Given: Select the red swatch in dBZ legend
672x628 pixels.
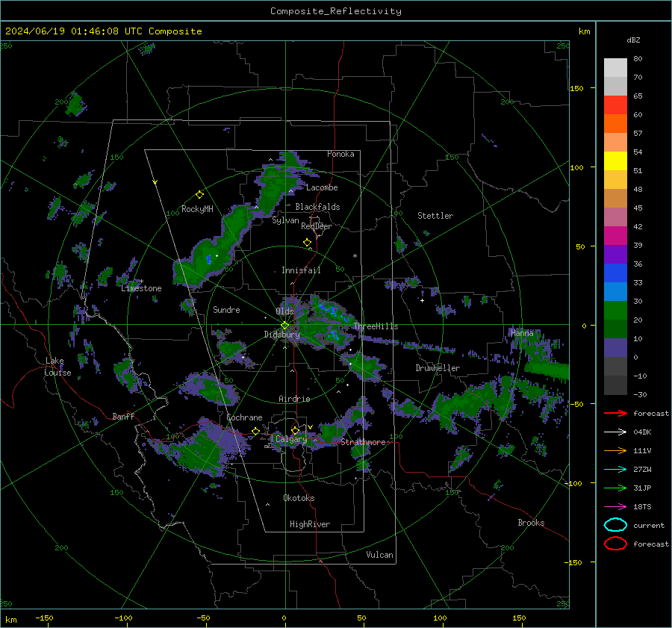Looking at the screenshot, I should 615,105.
